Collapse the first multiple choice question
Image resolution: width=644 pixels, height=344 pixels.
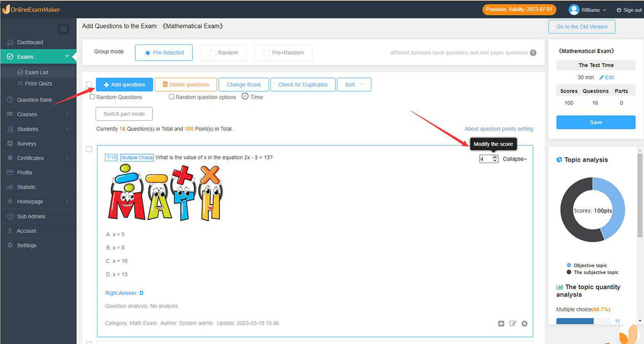click(x=513, y=158)
